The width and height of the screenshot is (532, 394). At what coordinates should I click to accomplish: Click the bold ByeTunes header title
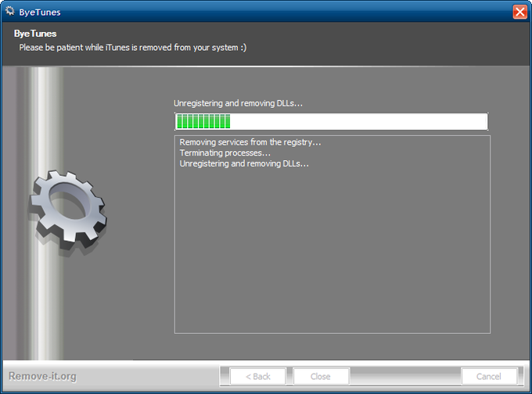click(x=35, y=34)
